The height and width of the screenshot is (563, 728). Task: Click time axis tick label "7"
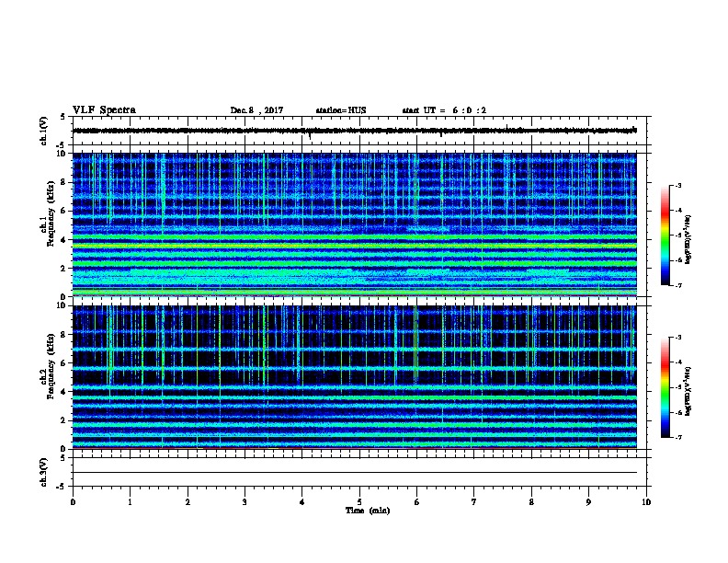(x=474, y=502)
